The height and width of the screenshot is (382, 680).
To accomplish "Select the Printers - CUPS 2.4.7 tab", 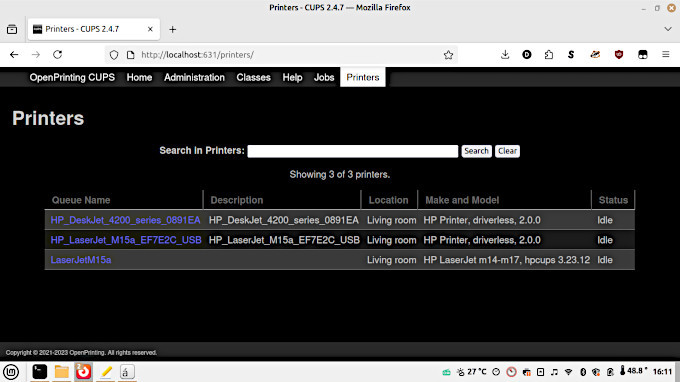I will [x=94, y=29].
